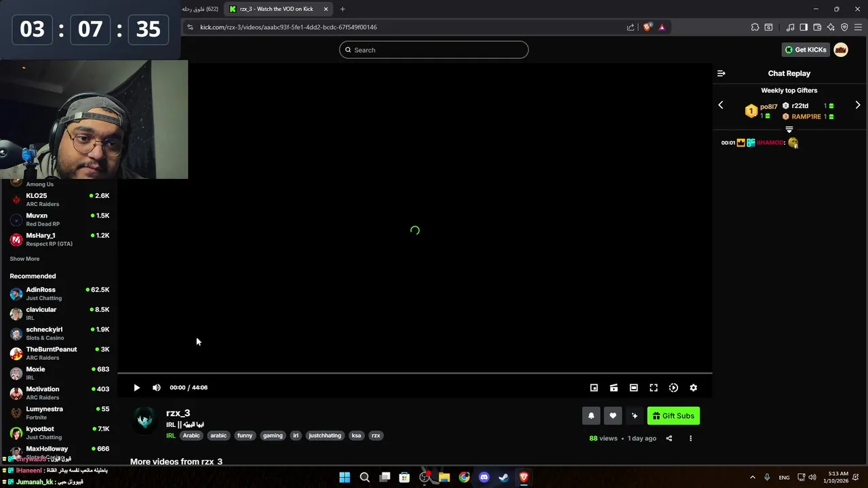Image resolution: width=868 pixels, height=488 pixels.
Task: Switch to the rzx_3 VOD browser tab
Action: (x=278, y=9)
